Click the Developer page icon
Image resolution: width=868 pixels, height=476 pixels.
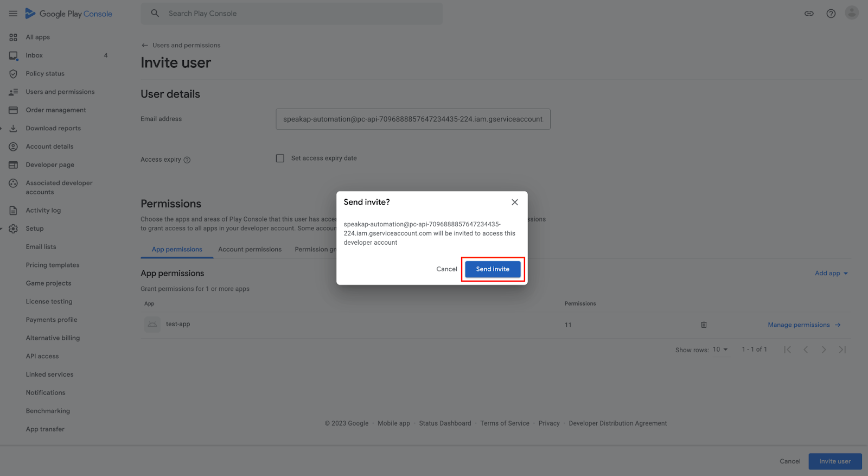(13, 165)
